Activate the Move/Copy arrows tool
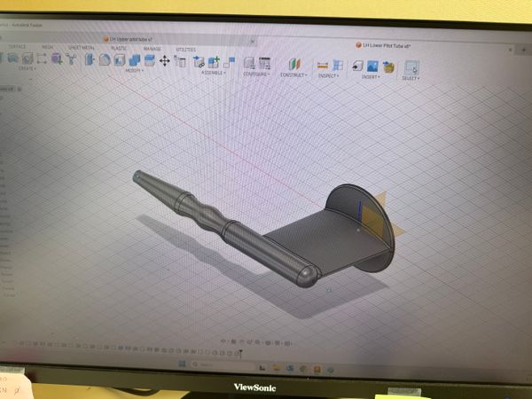This screenshot has height=399, width=532. point(165,61)
